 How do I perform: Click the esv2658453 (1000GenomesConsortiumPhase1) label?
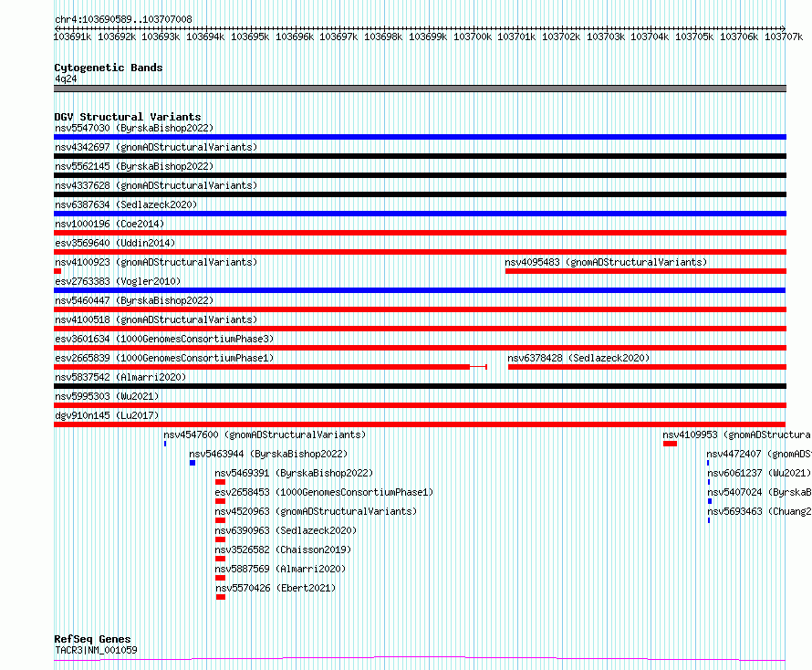[x=324, y=492]
